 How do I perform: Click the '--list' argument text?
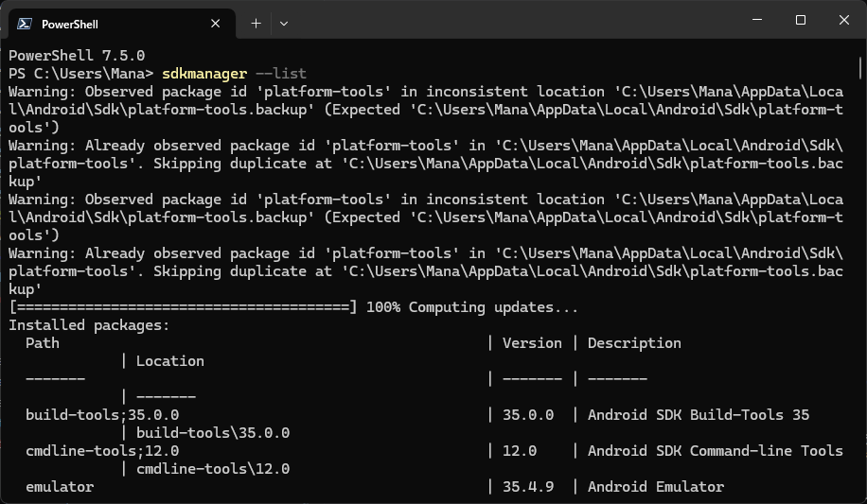281,74
